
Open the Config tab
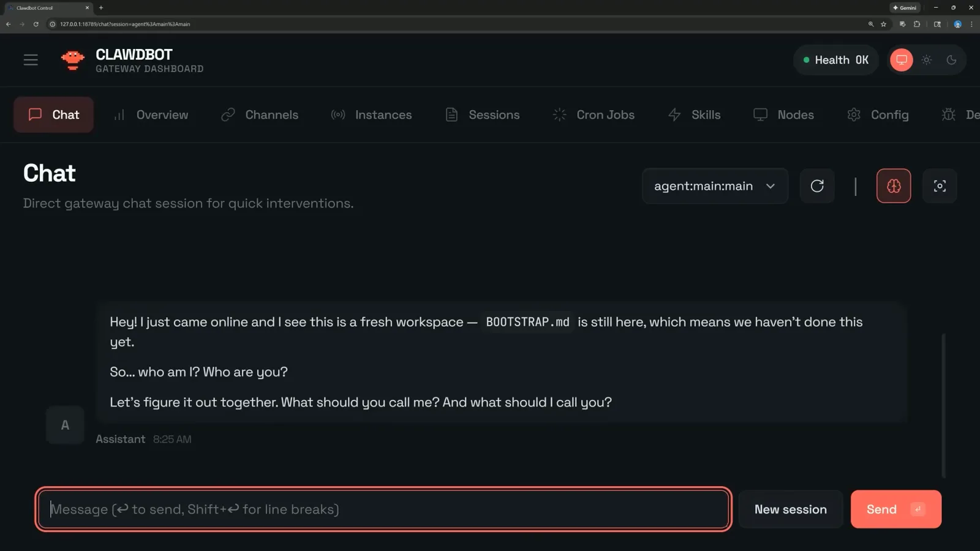tap(878, 114)
